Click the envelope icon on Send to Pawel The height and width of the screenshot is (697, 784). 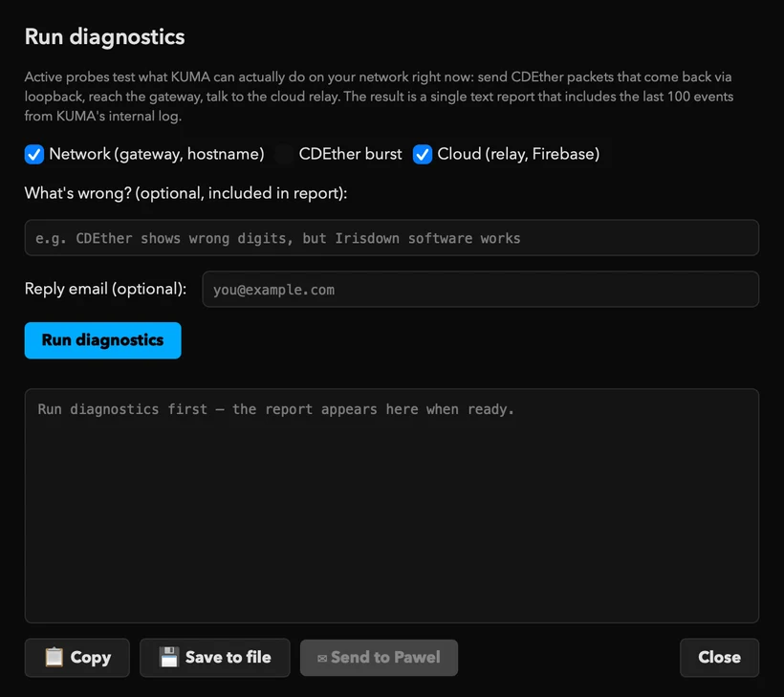(x=322, y=658)
